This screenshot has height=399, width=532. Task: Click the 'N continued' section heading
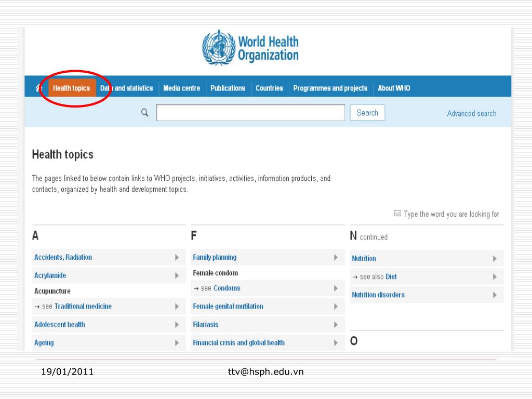(x=369, y=236)
